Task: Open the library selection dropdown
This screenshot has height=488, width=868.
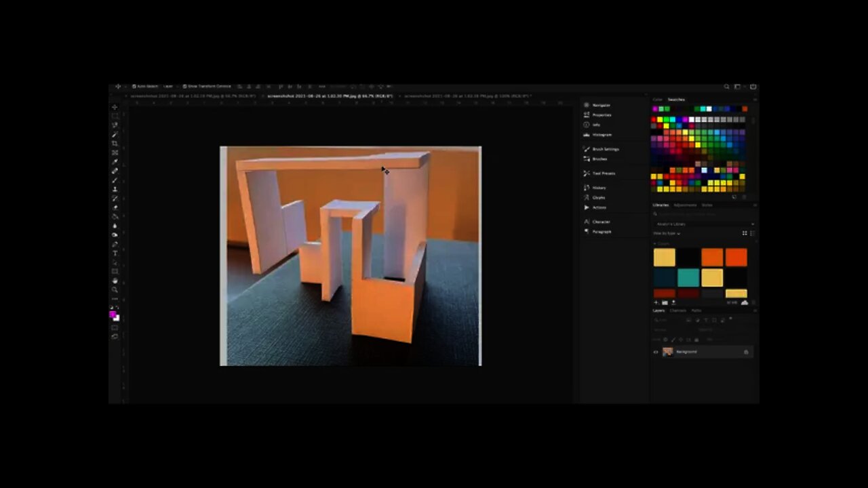Action: click(x=704, y=224)
